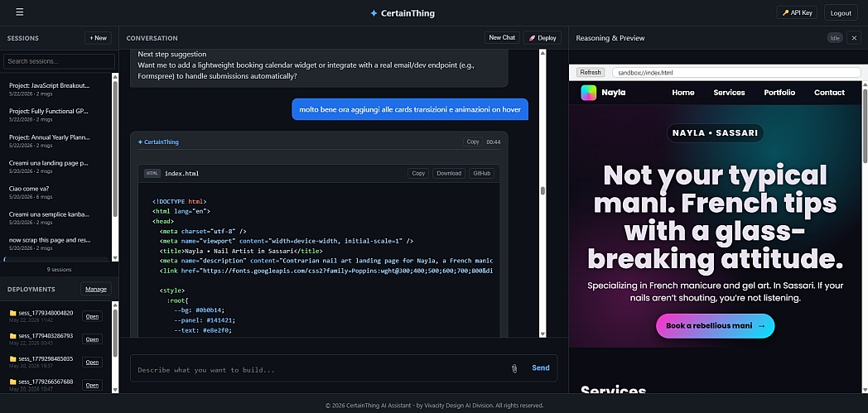868x413 pixels.
Task: Create a new session with + New
Action: [98, 38]
